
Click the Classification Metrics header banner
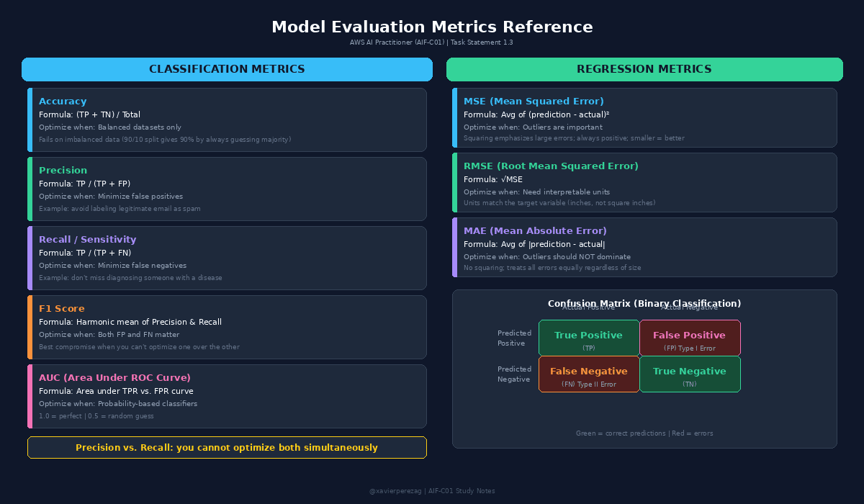tap(227, 70)
